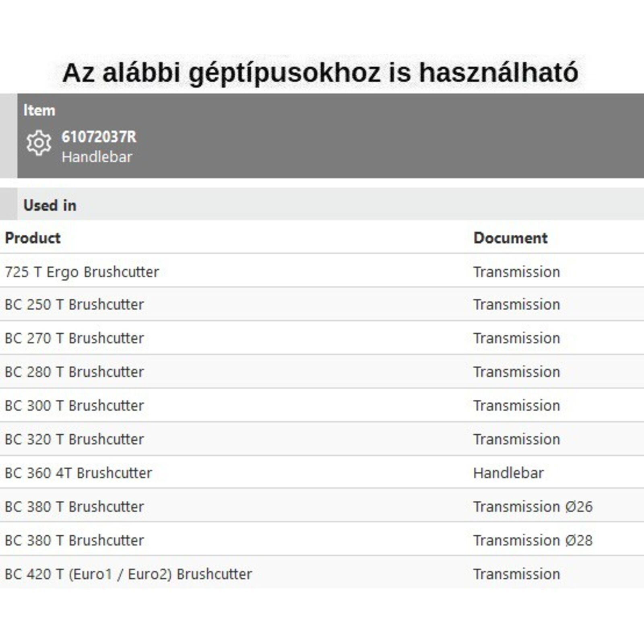Click the Item header label
644x644 pixels.
(39, 110)
